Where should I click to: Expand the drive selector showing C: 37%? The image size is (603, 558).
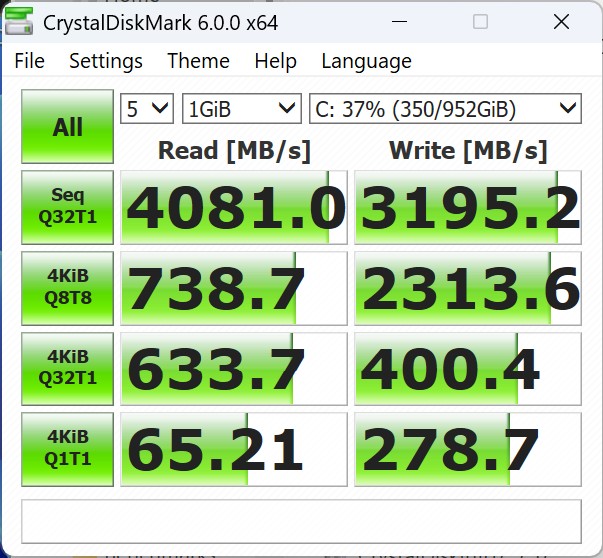[x=445, y=109]
